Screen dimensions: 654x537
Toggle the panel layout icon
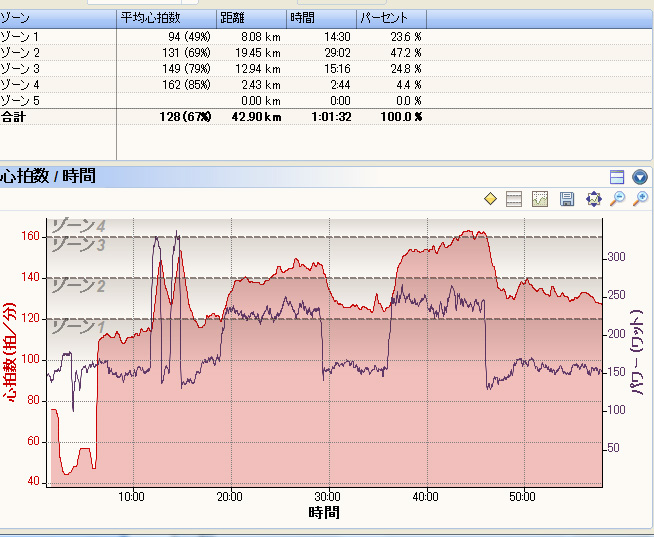(x=617, y=177)
